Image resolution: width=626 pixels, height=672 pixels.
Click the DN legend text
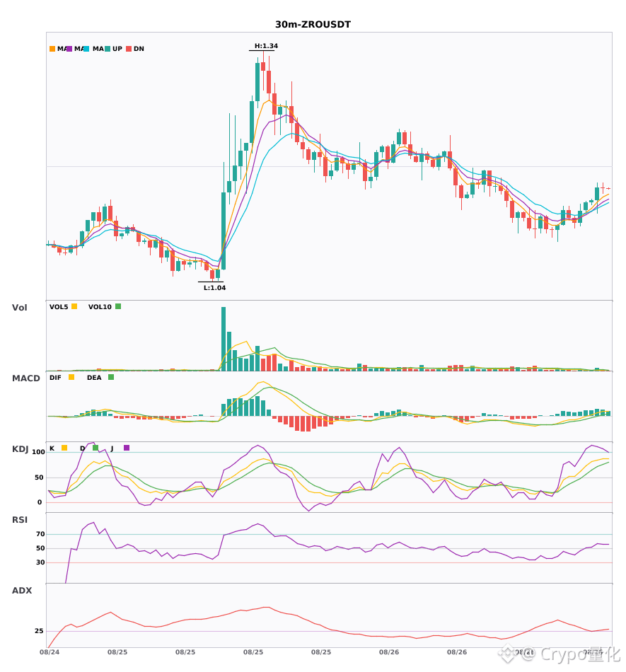pyautogui.click(x=139, y=49)
